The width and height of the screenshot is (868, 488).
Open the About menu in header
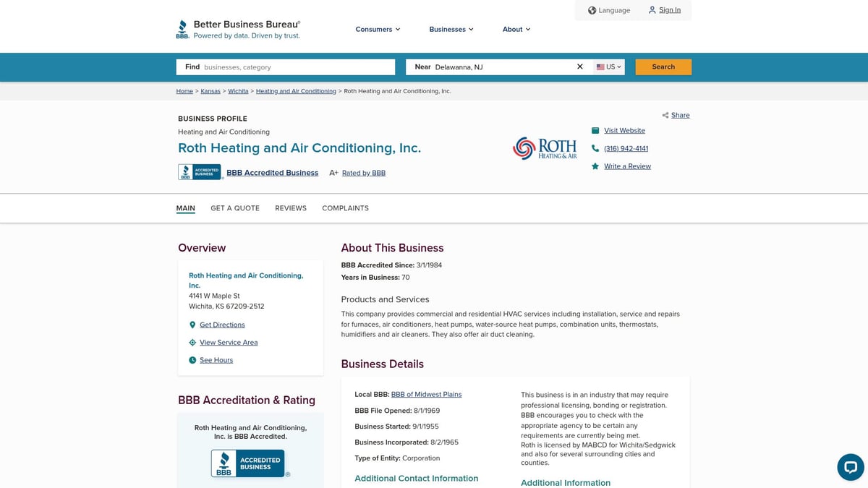tap(516, 30)
